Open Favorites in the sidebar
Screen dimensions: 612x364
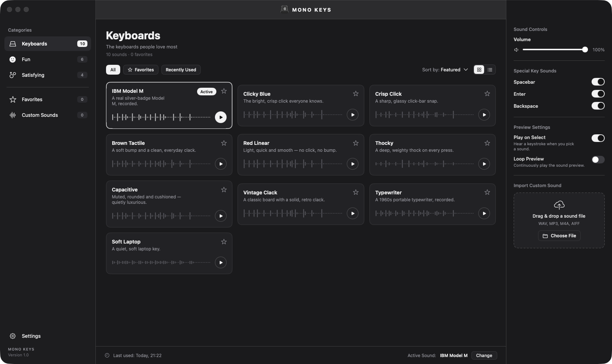coord(48,99)
